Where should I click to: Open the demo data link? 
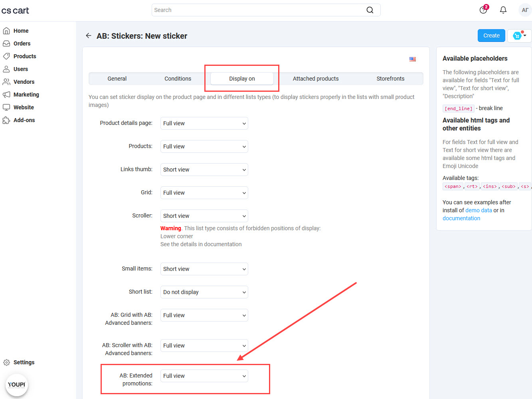click(479, 210)
